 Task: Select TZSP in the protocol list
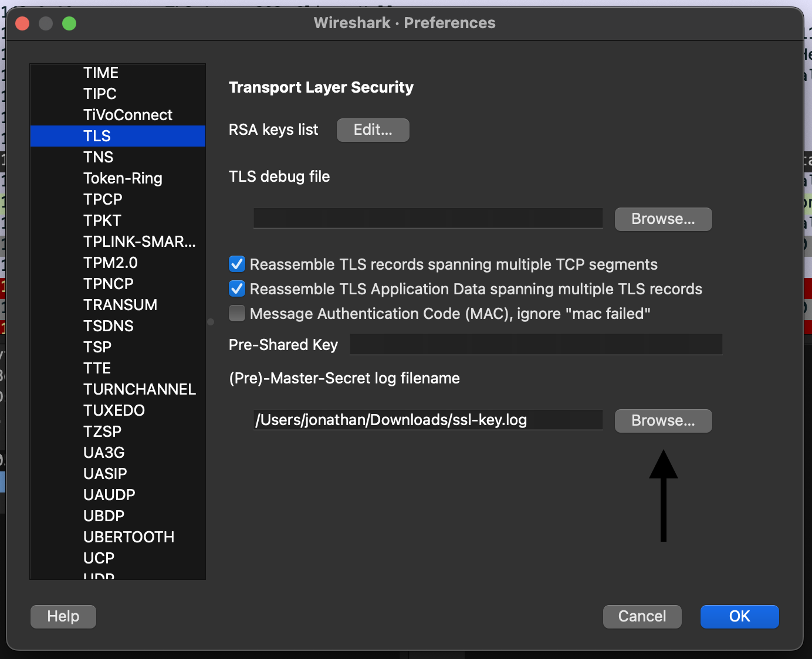click(x=117, y=432)
